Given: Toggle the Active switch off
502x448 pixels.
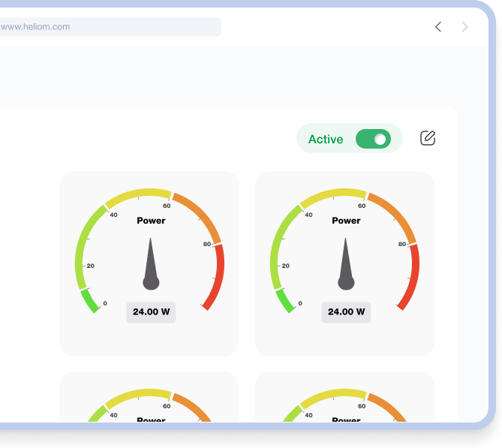Looking at the screenshot, I should [373, 139].
